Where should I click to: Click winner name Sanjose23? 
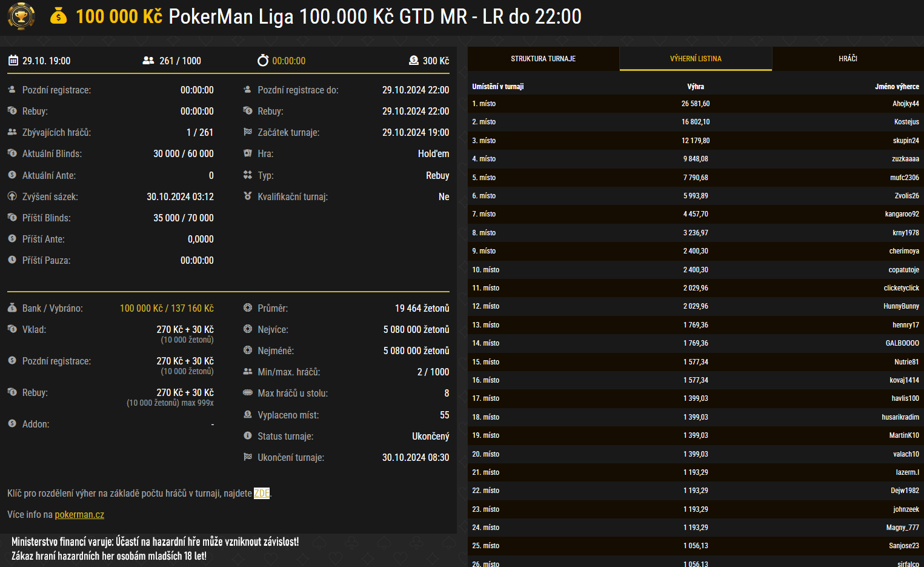click(x=904, y=546)
